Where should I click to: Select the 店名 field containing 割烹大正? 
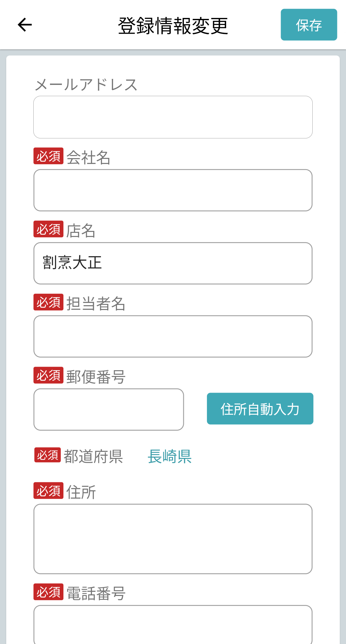pyautogui.click(x=173, y=263)
